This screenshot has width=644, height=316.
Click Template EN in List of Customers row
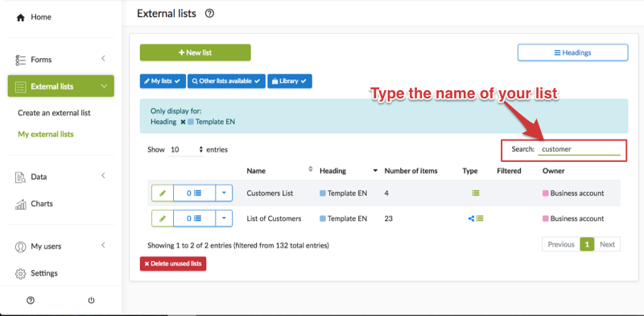tap(347, 218)
